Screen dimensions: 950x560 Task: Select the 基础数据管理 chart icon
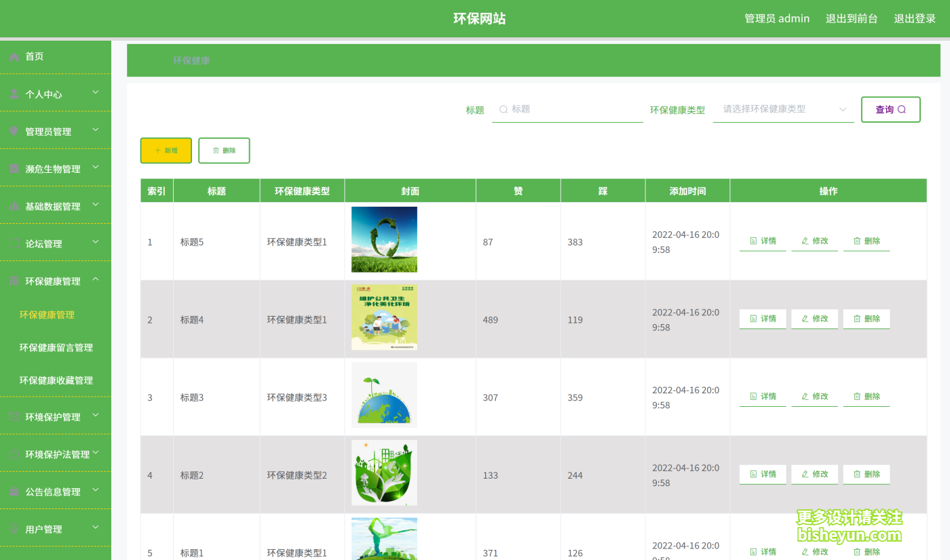point(14,206)
